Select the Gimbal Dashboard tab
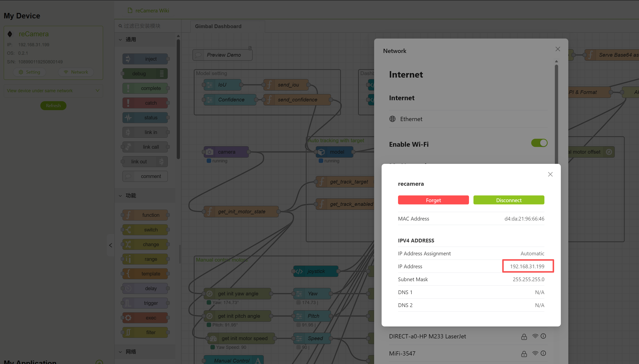639x364 pixels. click(218, 26)
